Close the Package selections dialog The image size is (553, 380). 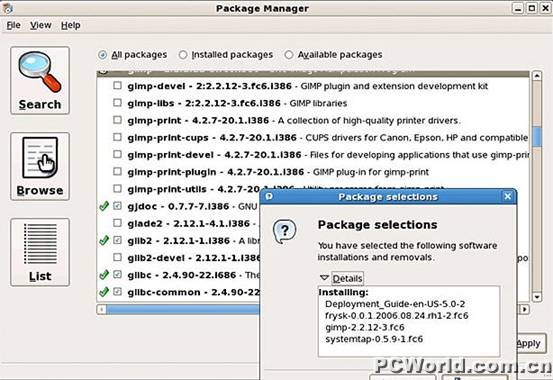(508, 196)
